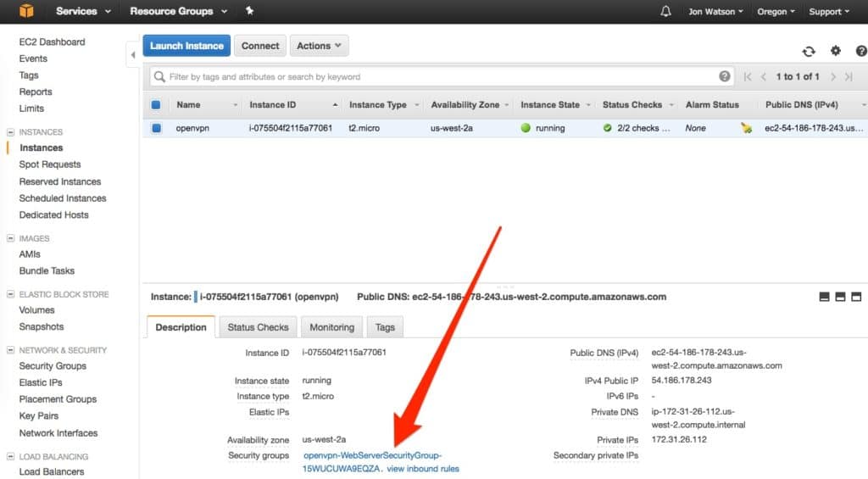
Task: Maximize the details pane layout
Action: click(856, 297)
